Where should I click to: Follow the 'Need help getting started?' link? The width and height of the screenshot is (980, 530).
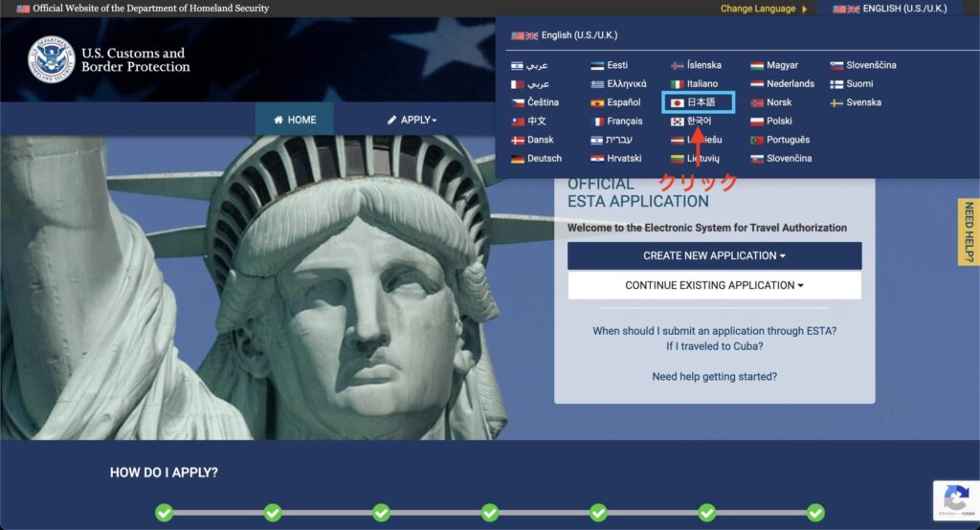click(x=714, y=377)
